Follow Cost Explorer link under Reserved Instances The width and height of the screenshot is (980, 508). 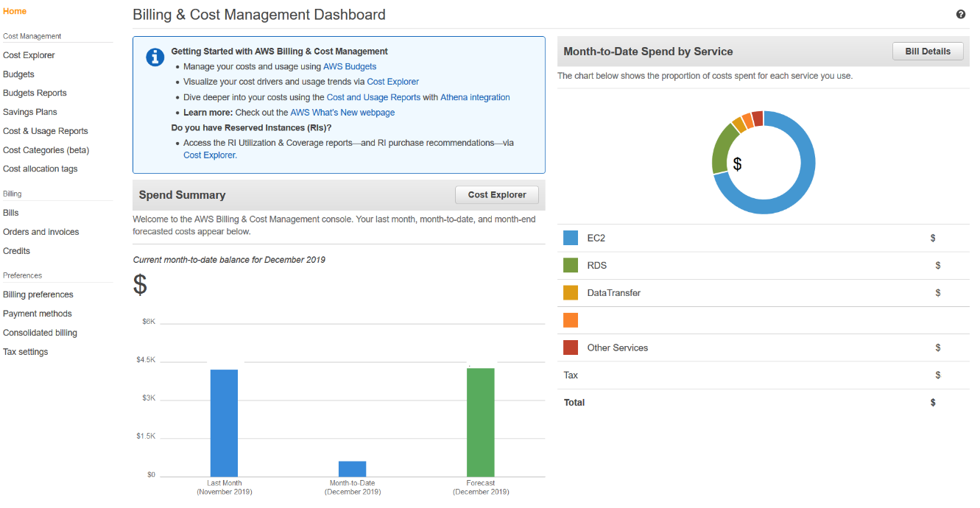coord(210,155)
